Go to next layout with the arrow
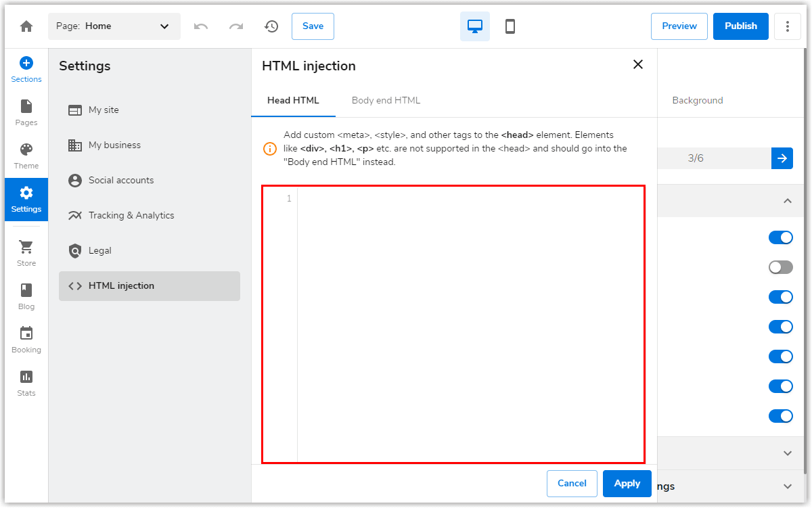Viewport: 812px width, 508px height. (x=782, y=158)
